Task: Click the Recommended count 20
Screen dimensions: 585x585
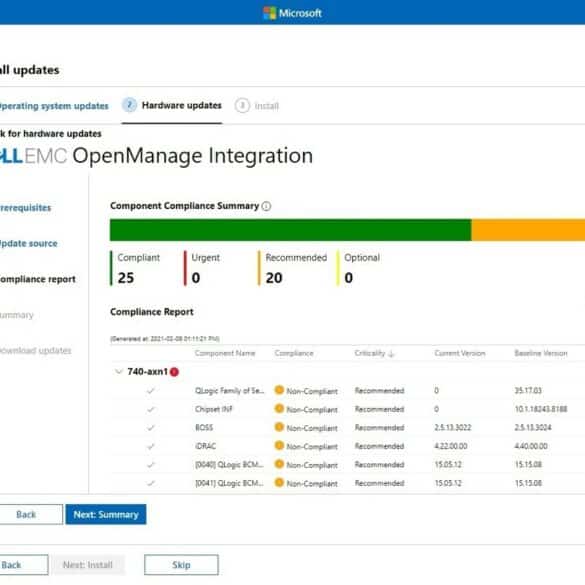Action: [274, 278]
